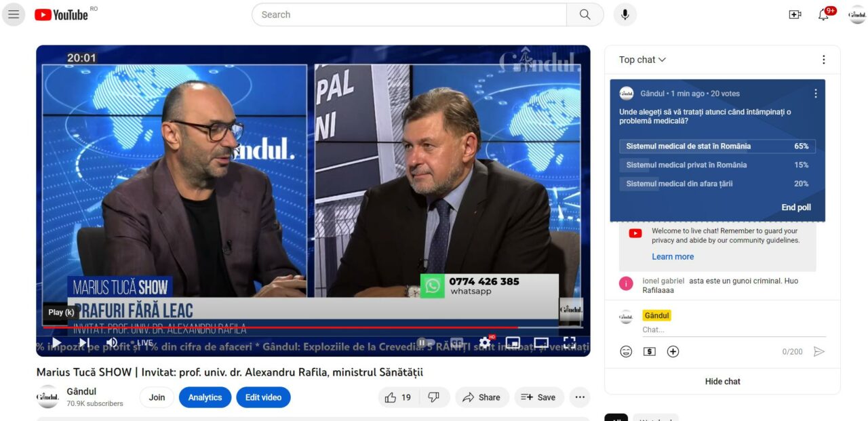868x421 pixels.
Task: Click ionel gabriel's chat avatar
Action: (x=626, y=283)
